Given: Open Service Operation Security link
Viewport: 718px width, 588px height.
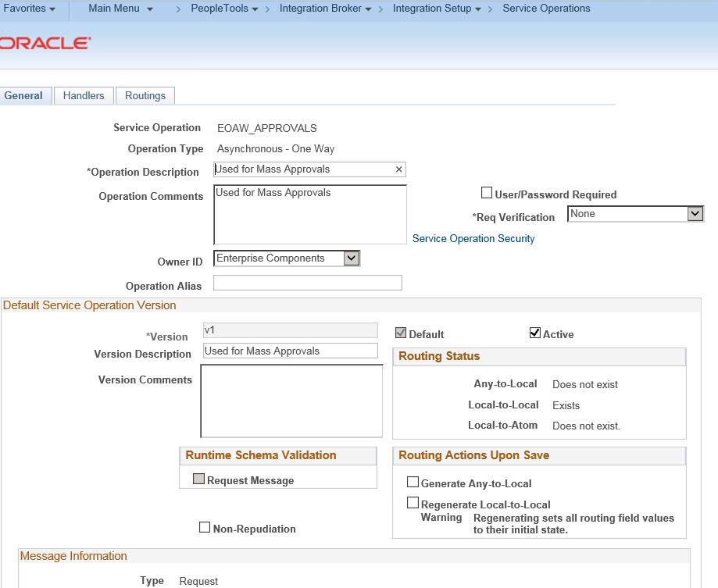Looking at the screenshot, I should (x=473, y=238).
